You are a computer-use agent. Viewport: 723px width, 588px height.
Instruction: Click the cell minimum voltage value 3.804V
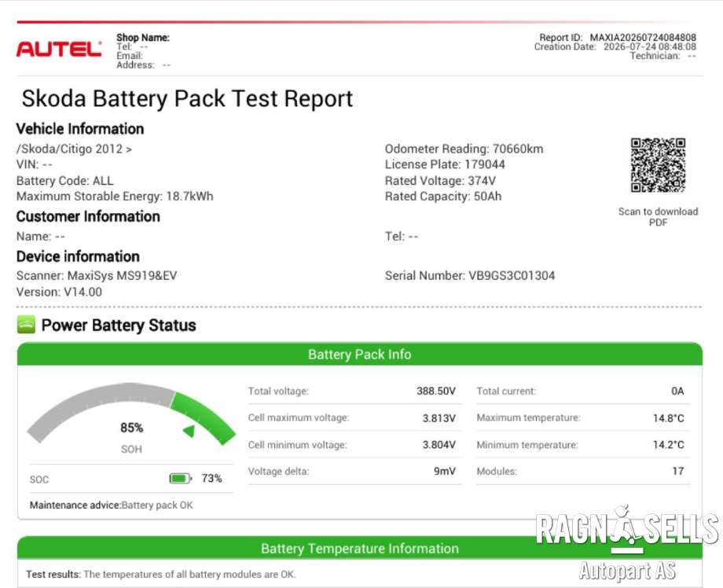point(439,445)
